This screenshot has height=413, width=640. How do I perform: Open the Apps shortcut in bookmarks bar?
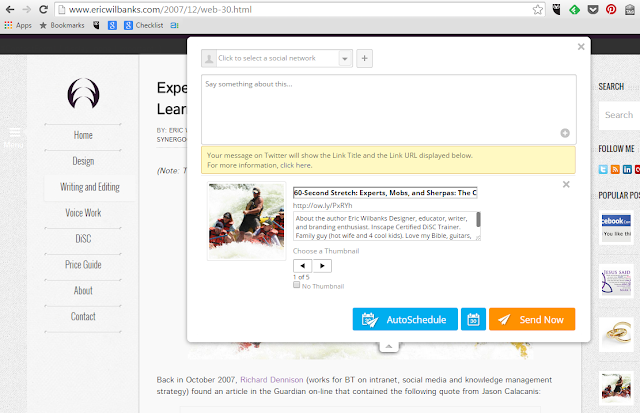(x=18, y=25)
